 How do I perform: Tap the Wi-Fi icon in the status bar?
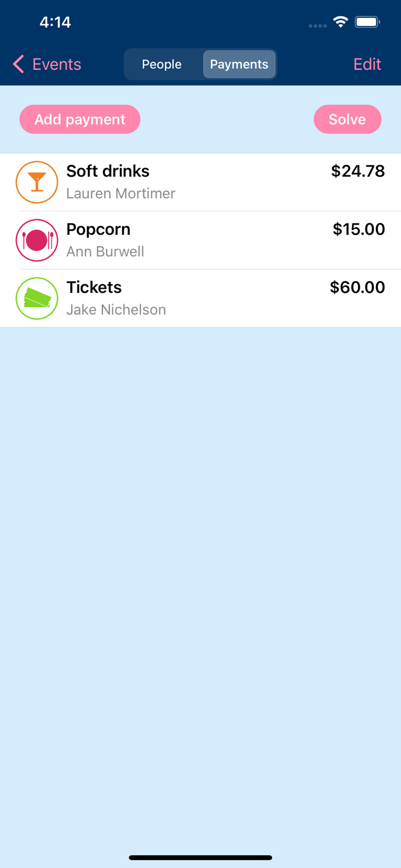(340, 21)
